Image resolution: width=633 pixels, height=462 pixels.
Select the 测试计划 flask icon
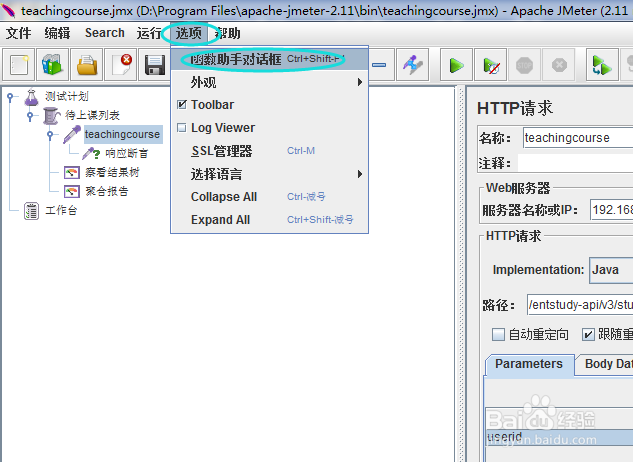pos(31,97)
